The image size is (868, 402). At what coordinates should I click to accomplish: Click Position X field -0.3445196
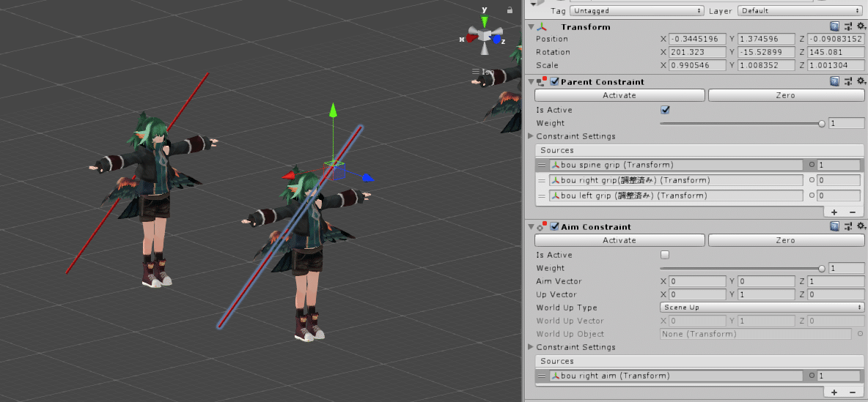click(x=697, y=39)
